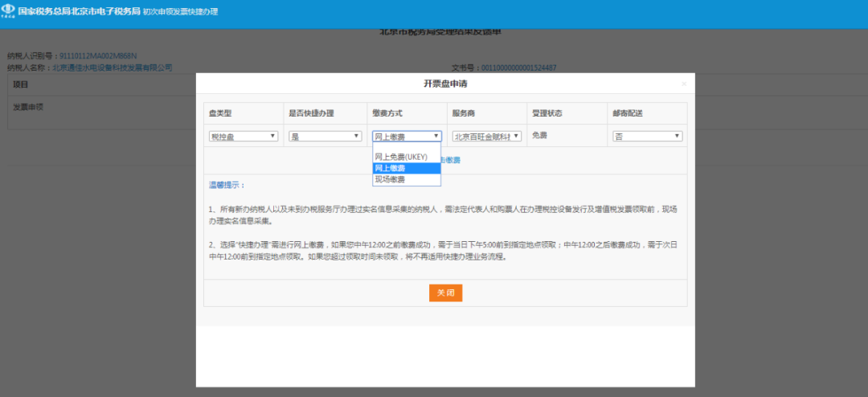Click the blue 缴费 link behind dropdown
868x397 pixels.
[x=452, y=160]
